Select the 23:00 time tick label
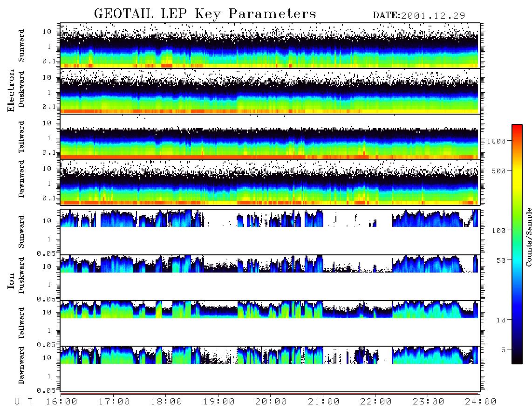Screen dimensions: 532x410 click(x=429, y=402)
